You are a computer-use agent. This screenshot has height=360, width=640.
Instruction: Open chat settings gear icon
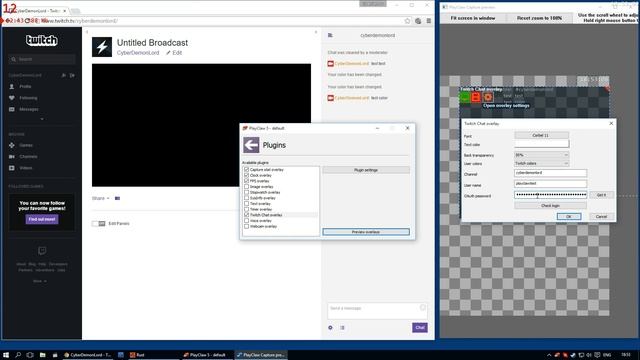click(330, 328)
